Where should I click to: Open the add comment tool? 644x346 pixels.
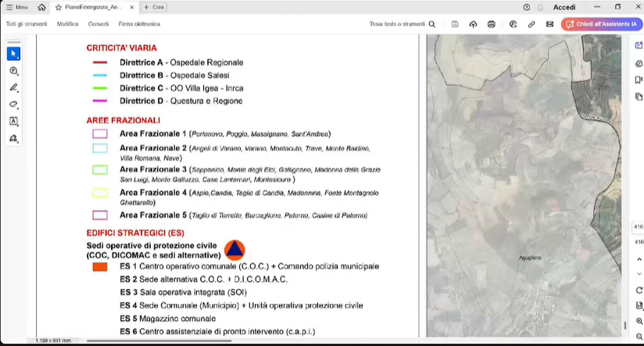tap(13, 71)
